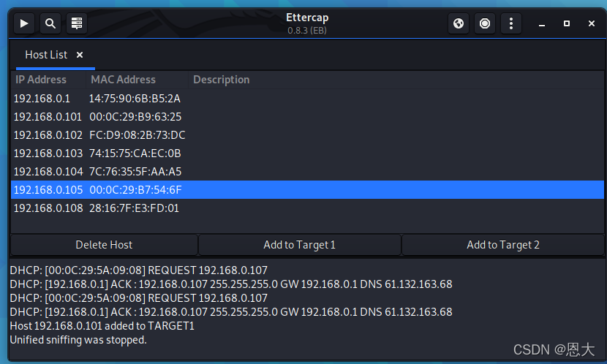Viewport: 607px width, 364px height.
Task: Maximize the Ettercap window
Action: coord(566,23)
